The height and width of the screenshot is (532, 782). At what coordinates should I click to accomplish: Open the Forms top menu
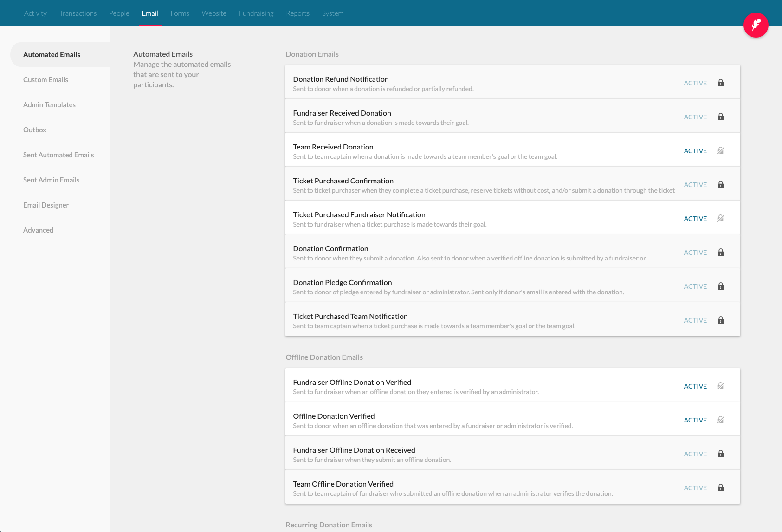tap(180, 13)
